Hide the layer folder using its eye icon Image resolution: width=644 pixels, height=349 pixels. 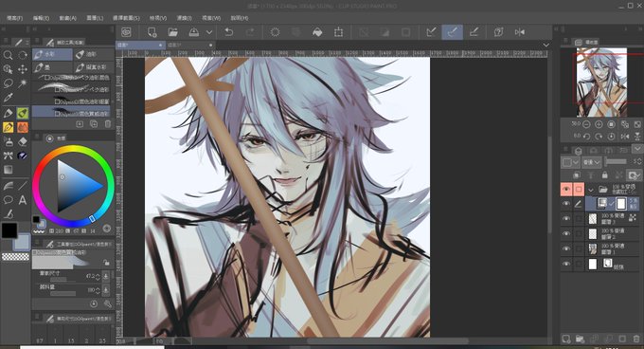(x=566, y=189)
